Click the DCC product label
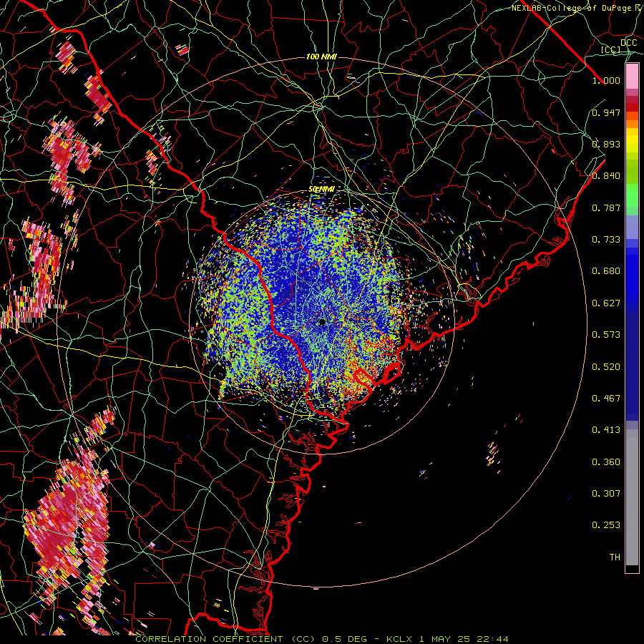The width and height of the screenshot is (644, 644). click(628, 43)
